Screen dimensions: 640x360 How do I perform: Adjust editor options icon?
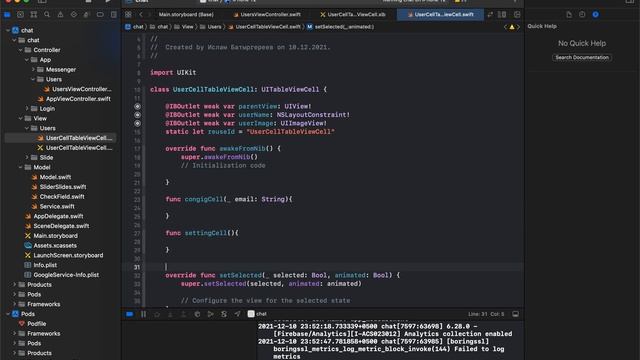[x=502, y=15]
